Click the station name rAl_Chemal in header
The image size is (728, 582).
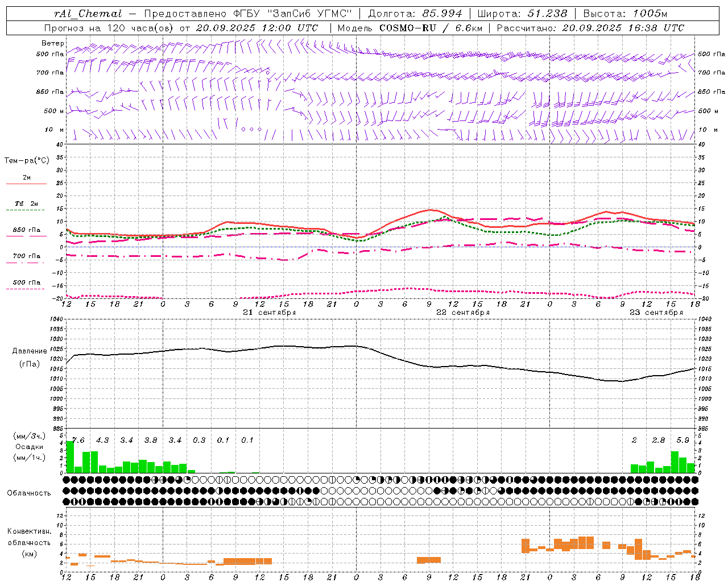(88, 14)
